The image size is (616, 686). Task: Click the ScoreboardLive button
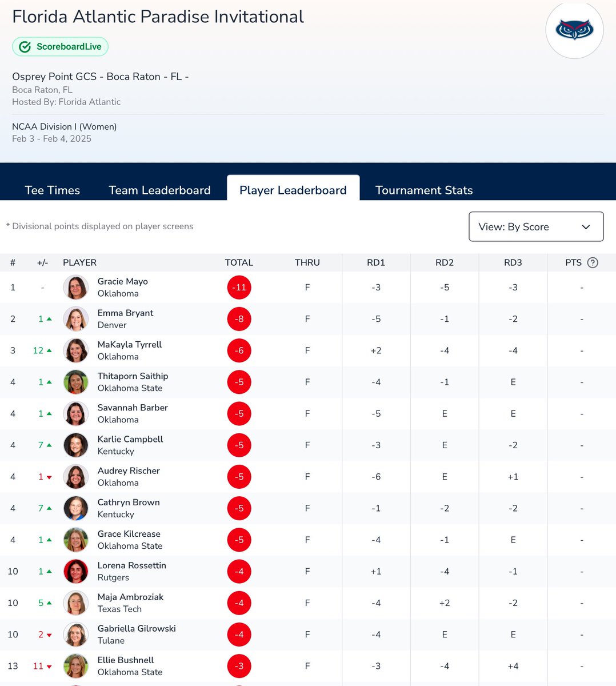click(60, 46)
